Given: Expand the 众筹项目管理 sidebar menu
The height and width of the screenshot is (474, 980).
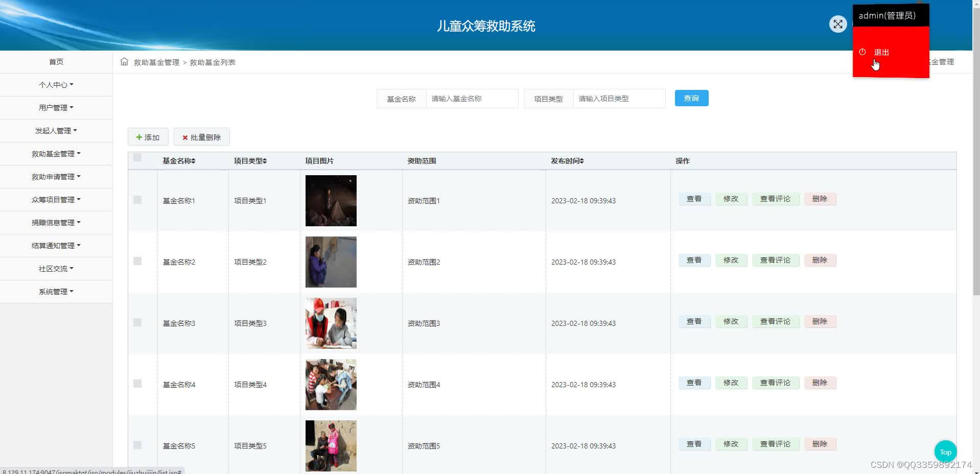Looking at the screenshot, I should [56, 200].
